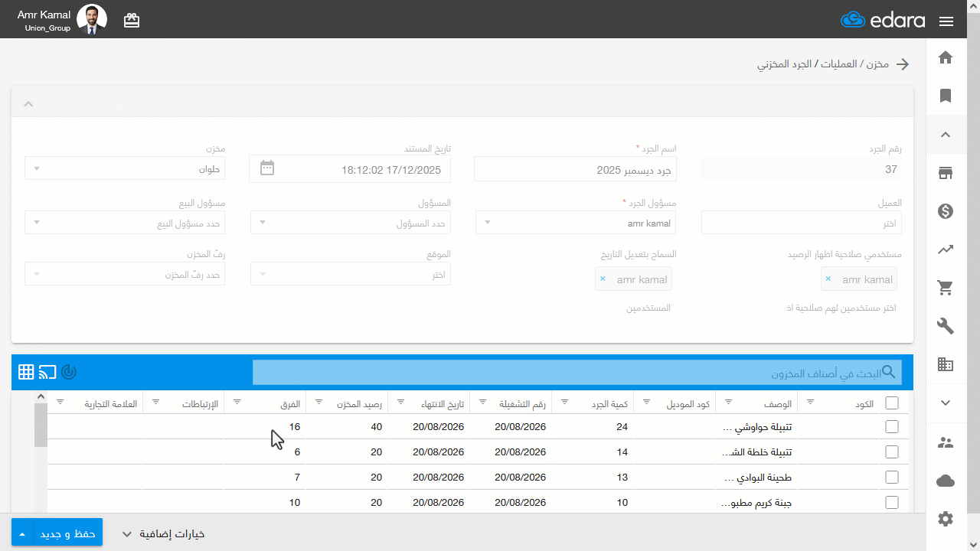Open the hamburger main menu
The width and height of the screenshot is (980, 551).
[x=946, y=21]
